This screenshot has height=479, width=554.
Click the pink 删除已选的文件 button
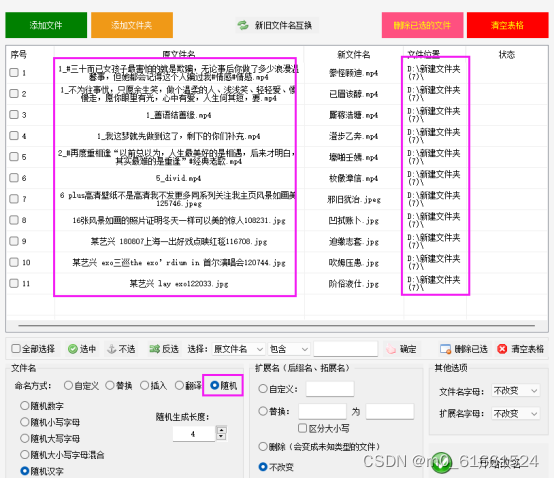(422, 25)
